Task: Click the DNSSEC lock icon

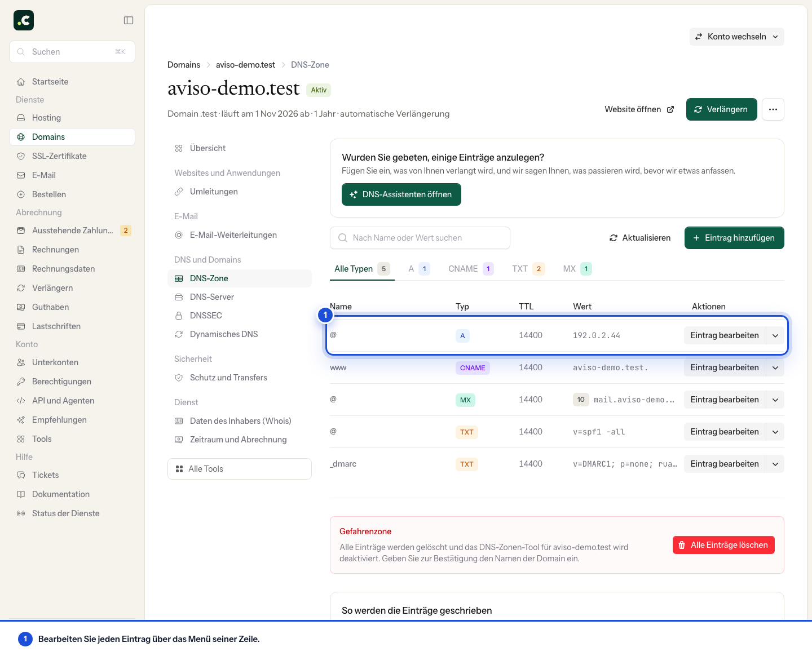Action: [179, 316]
